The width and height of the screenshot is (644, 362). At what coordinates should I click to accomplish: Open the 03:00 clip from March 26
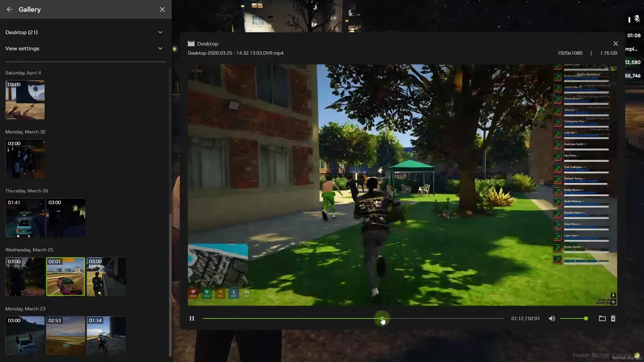[65, 218]
